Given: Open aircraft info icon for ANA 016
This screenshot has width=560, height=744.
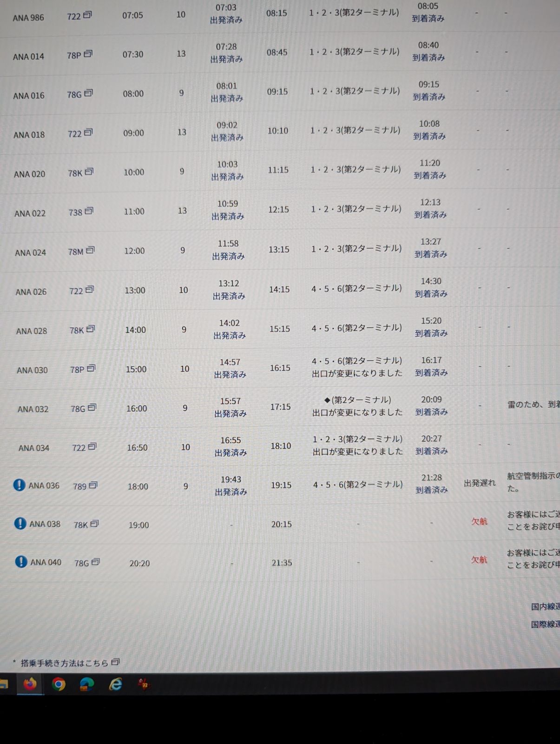Looking at the screenshot, I should (x=88, y=93).
